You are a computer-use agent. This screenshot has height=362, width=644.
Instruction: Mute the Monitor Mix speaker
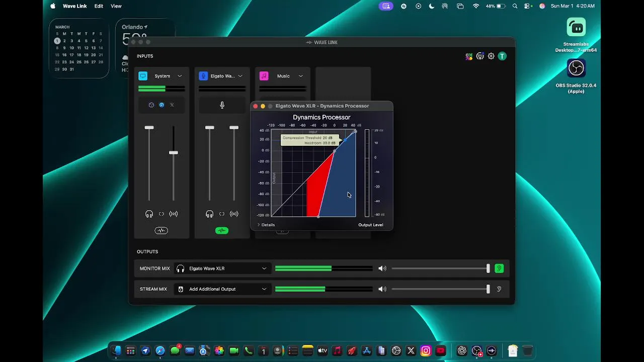[382, 268]
